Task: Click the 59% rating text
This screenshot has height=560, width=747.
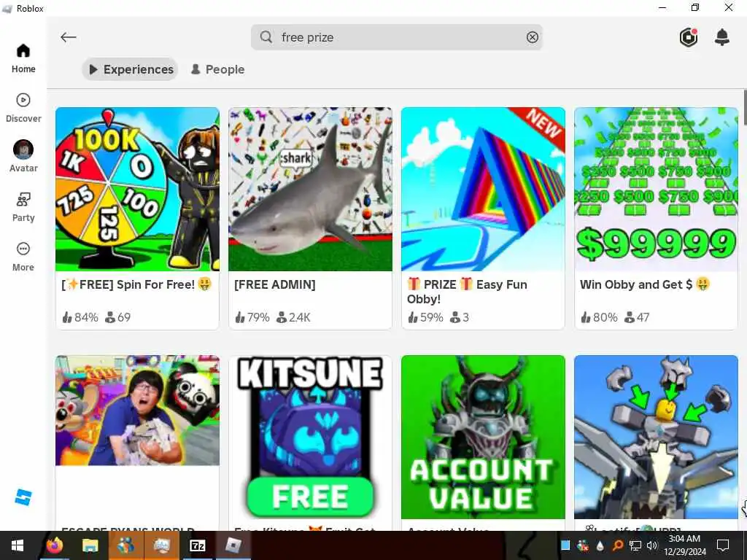Action: [x=432, y=318]
